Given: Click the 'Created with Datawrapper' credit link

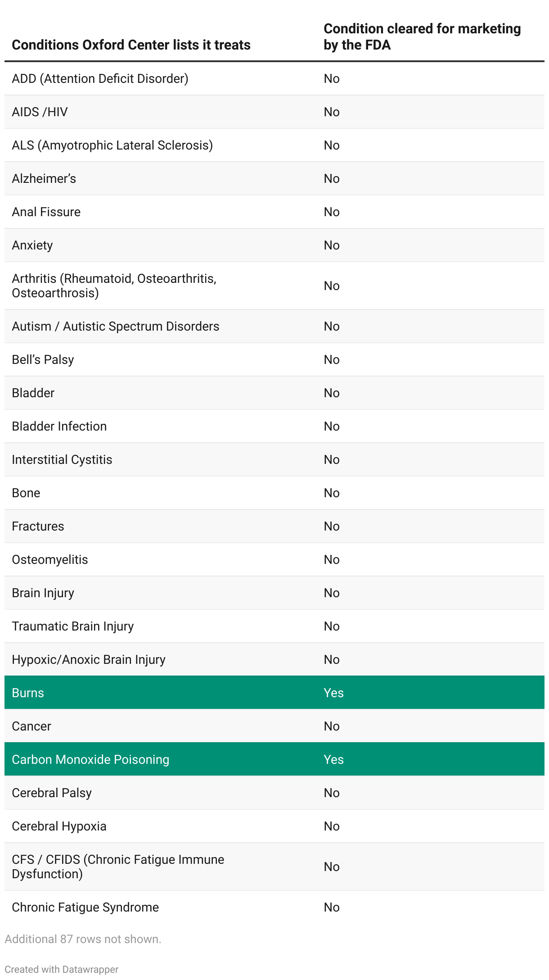Looking at the screenshot, I should pos(61,969).
